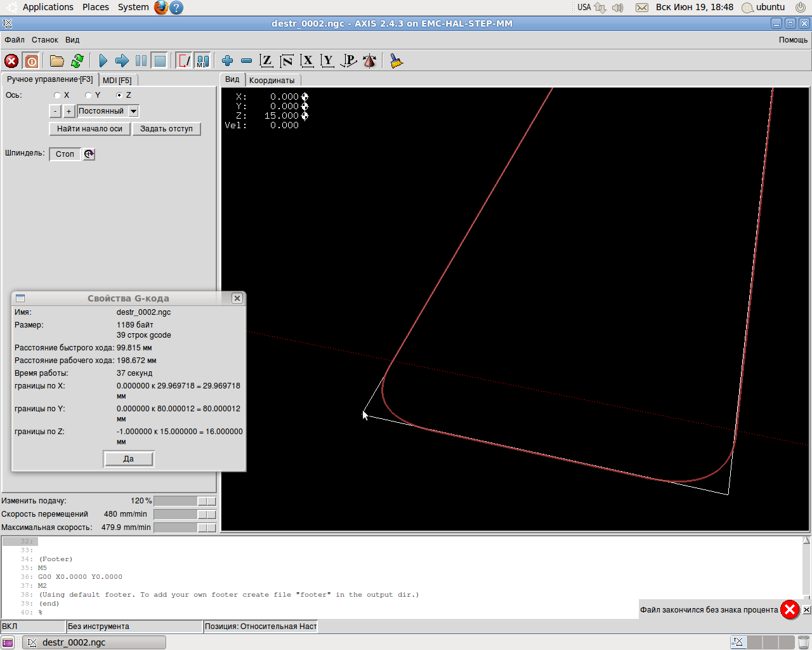Image resolution: width=812 pixels, height=650 pixels.
Task: Click the spindle direction icon
Action: pyautogui.click(x=89, y=154)
